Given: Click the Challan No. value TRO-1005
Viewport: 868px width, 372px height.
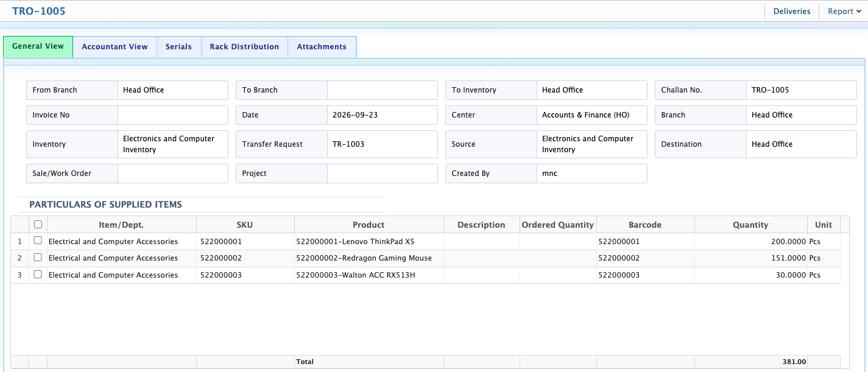Looking at the screenshot, I should click(x=770, y=90).
